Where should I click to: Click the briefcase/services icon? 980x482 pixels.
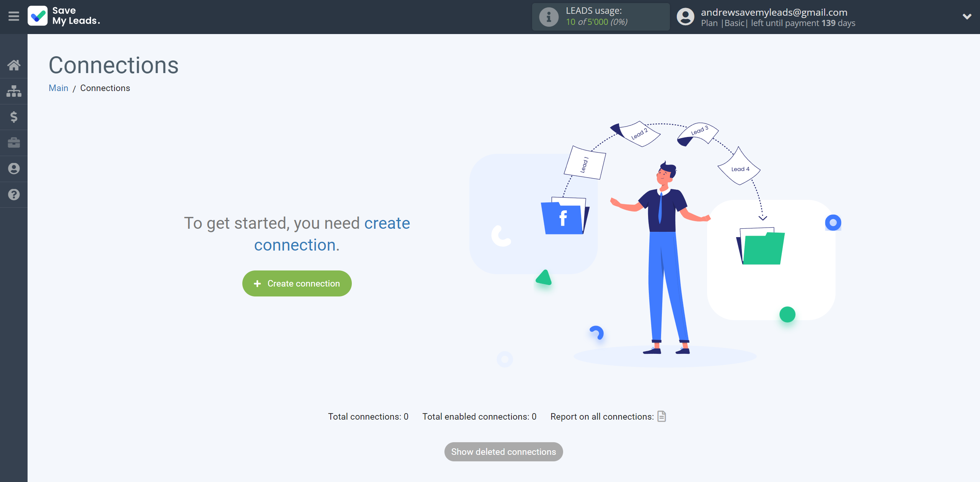point(14,142)
